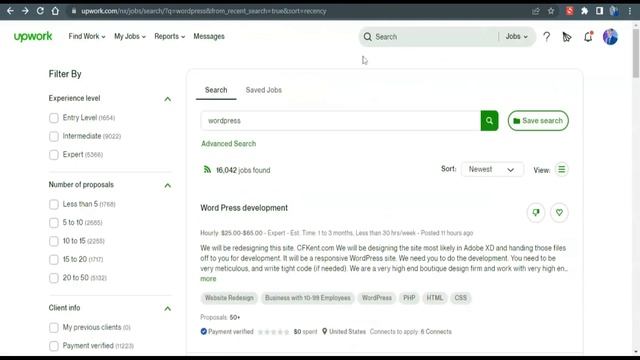
Task: Open the RSS feed icon
Action: coord(207,169)
